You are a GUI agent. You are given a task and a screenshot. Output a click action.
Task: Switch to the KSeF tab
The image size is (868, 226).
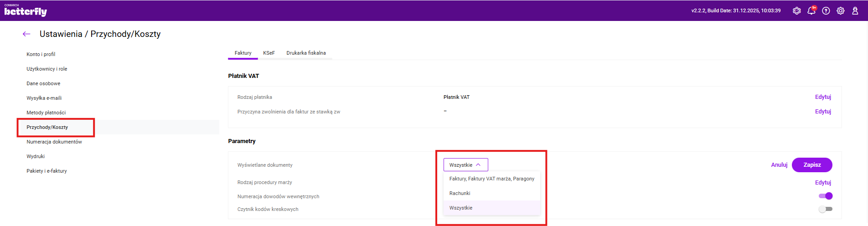pos(269,53)
